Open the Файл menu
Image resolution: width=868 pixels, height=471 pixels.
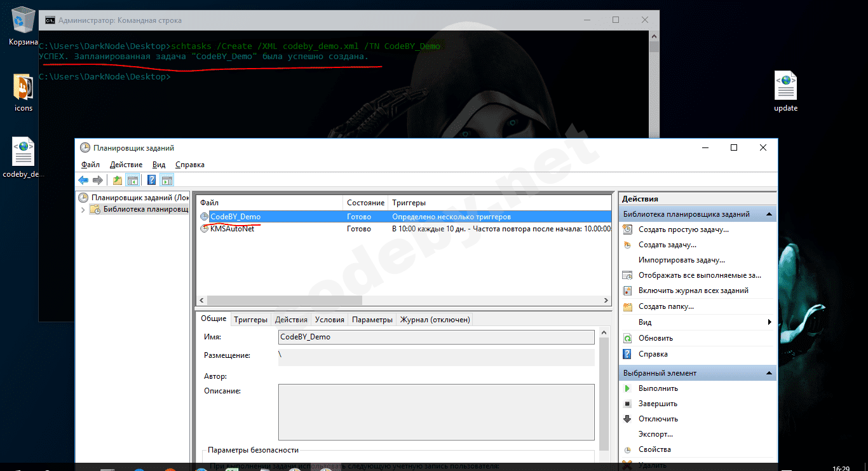click(90, 165)
